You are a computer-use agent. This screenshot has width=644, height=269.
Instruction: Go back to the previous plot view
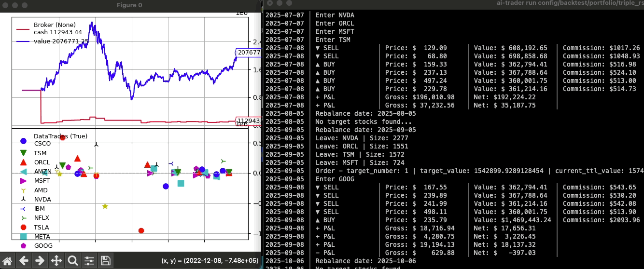[x=24, y=261]
